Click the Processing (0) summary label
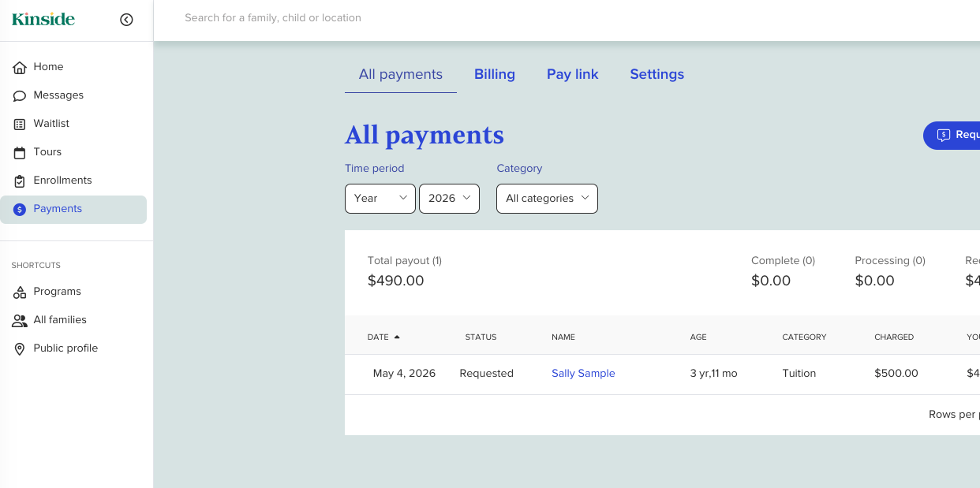 point(890,260)
